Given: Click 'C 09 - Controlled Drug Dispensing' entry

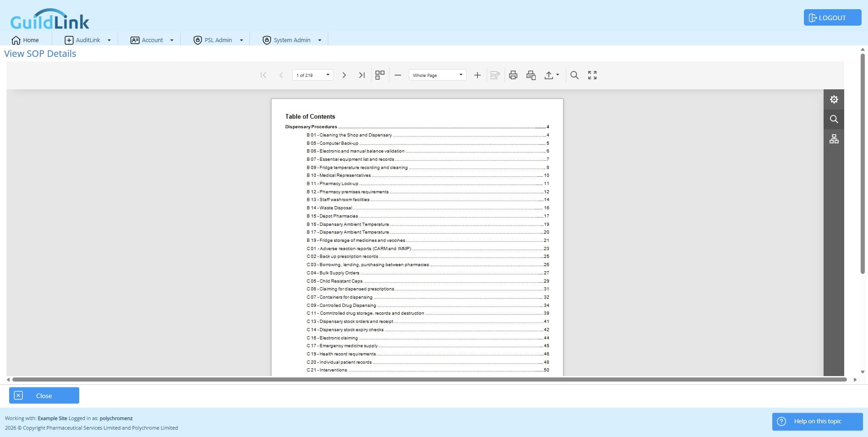Looking at the screenshot, I should tap(342, 306).
